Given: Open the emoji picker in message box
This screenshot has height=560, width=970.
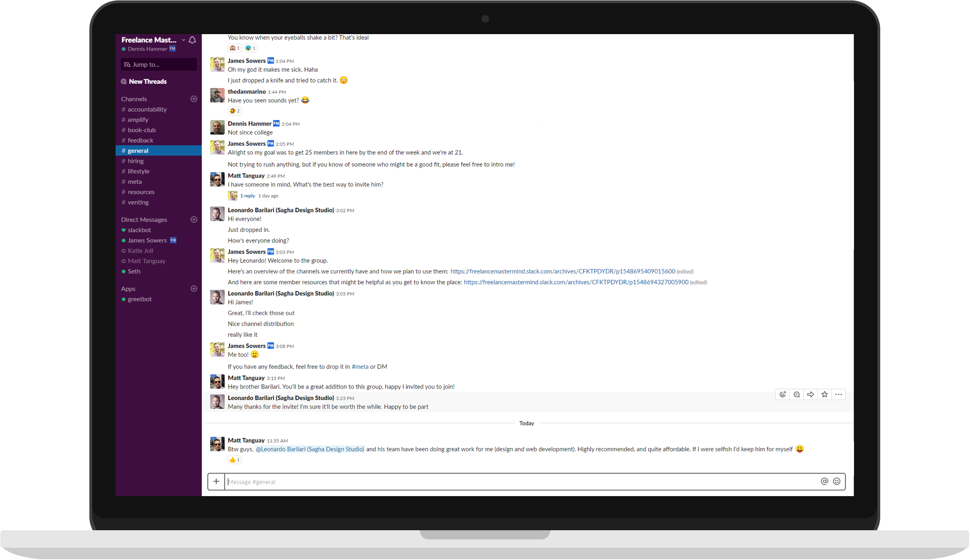Looking at the screenshot, I should point(837,481).
